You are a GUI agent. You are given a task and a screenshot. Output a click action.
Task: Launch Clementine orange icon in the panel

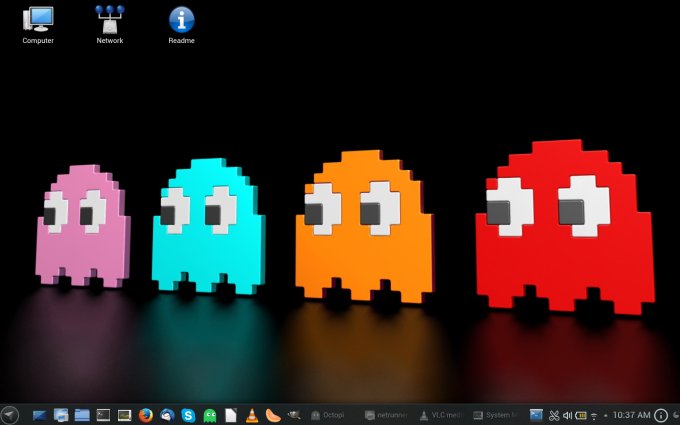click(273, 415)
